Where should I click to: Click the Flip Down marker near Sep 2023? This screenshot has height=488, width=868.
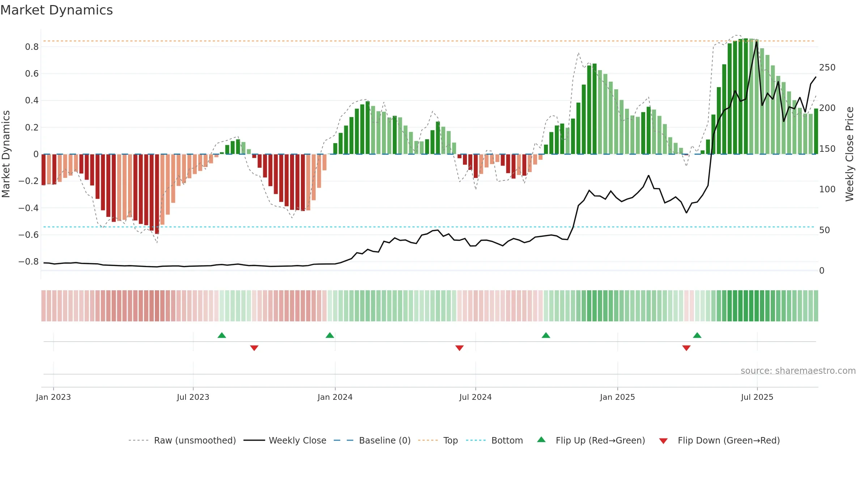point(254,348)
